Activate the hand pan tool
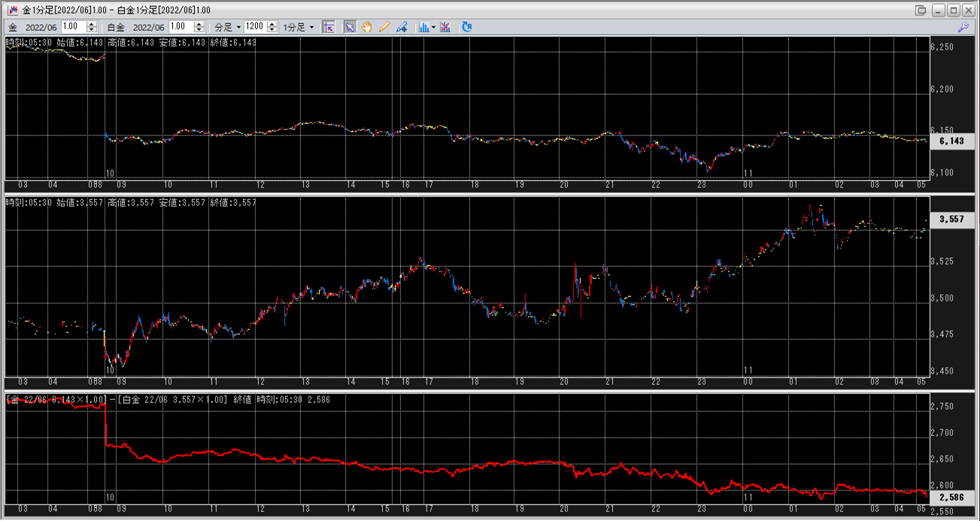This screenshot has width=980, height=521. click(x=367, y=27)
